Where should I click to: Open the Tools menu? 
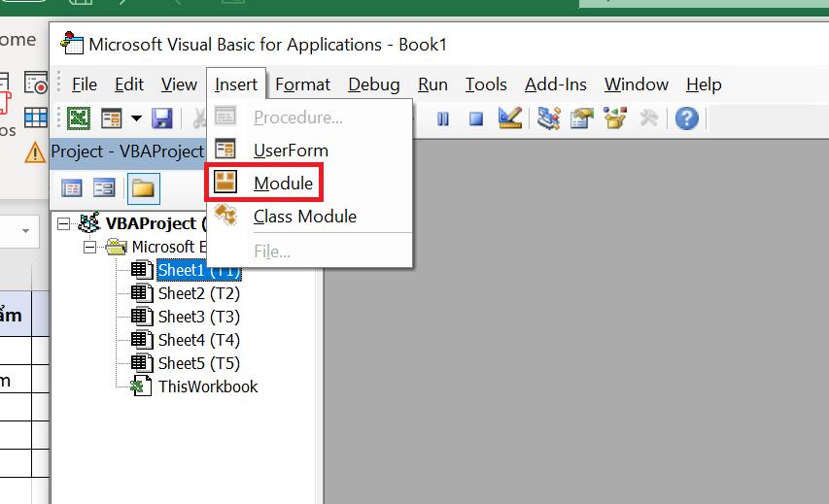pyautogui.click(x=486, y=84)
